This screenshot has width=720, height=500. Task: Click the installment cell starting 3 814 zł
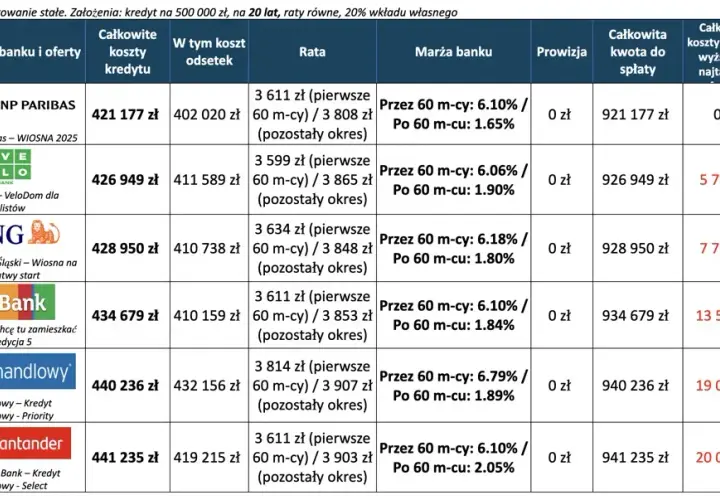pyautogui.click(x=312, y=385)
